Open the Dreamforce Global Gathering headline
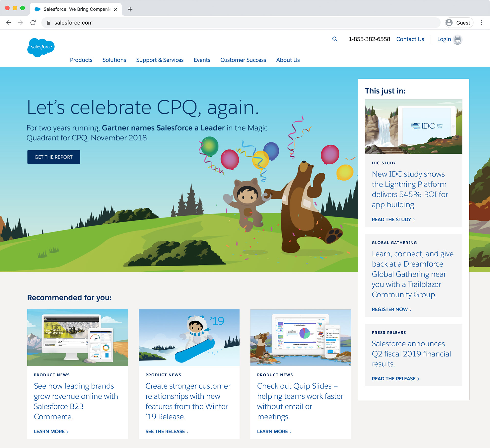The image size is (490, 448). (x=413, y=274)
